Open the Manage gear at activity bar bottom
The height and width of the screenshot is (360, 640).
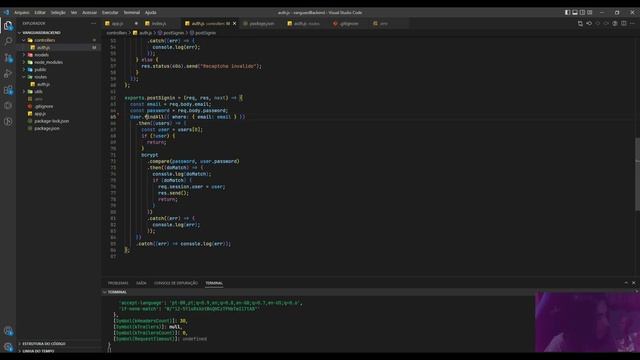pos(8,347)
